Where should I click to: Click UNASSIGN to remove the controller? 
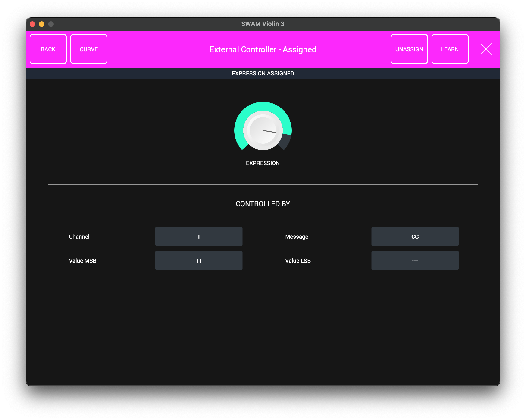[409, 49]
